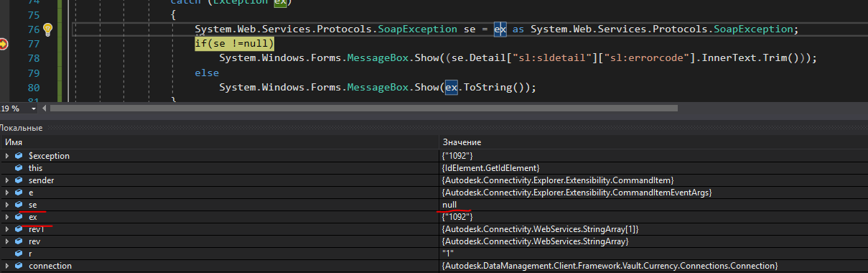Screen dimensions: 868x273
Task: Click the left arrow of the horizontal scrollbar
Action: click(x=45, y=108)
